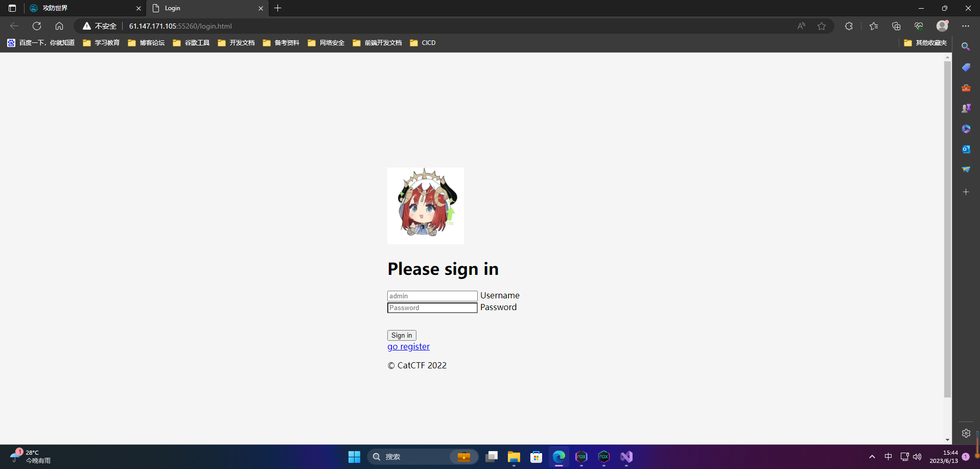Close the Login tab
The height and width of the screenshot is (469, 980).
261,8
